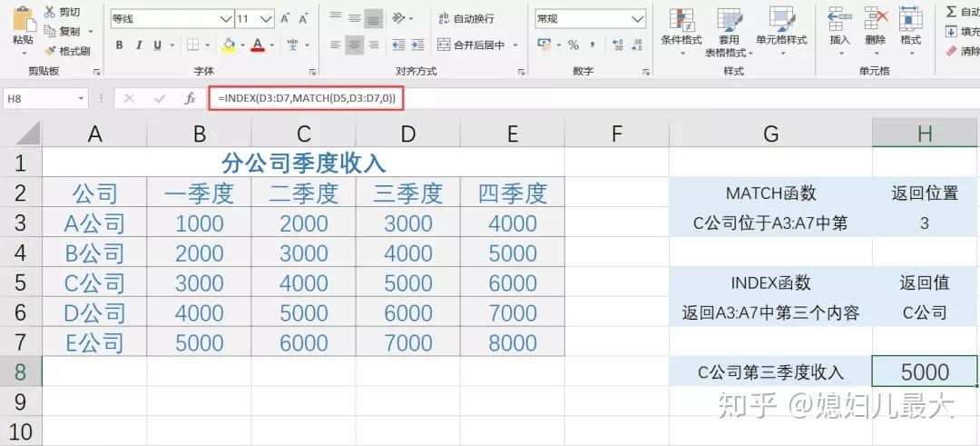Click the text orientation icon

point(398,18)
